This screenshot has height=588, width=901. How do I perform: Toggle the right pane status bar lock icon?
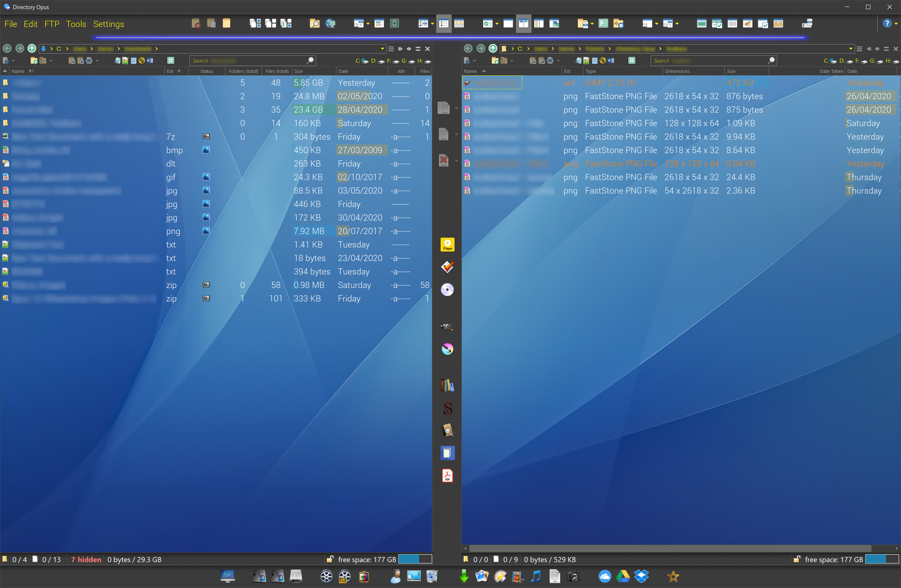pyautogui.click(x=796, y=559)
